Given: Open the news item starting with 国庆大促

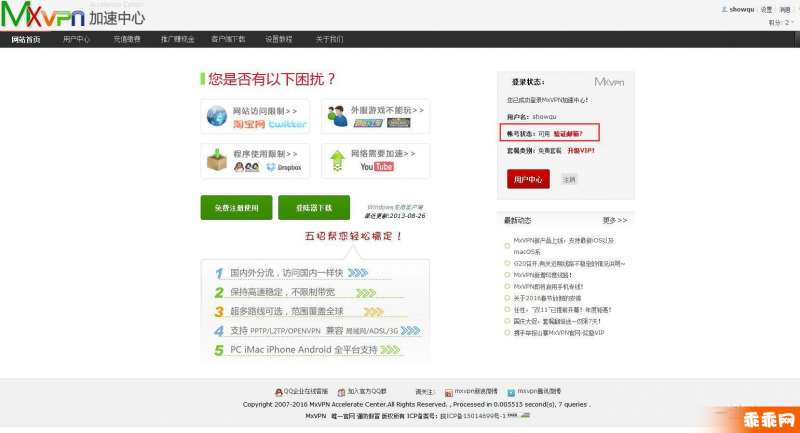Looking at the screenshot, I should coord(557,321).
